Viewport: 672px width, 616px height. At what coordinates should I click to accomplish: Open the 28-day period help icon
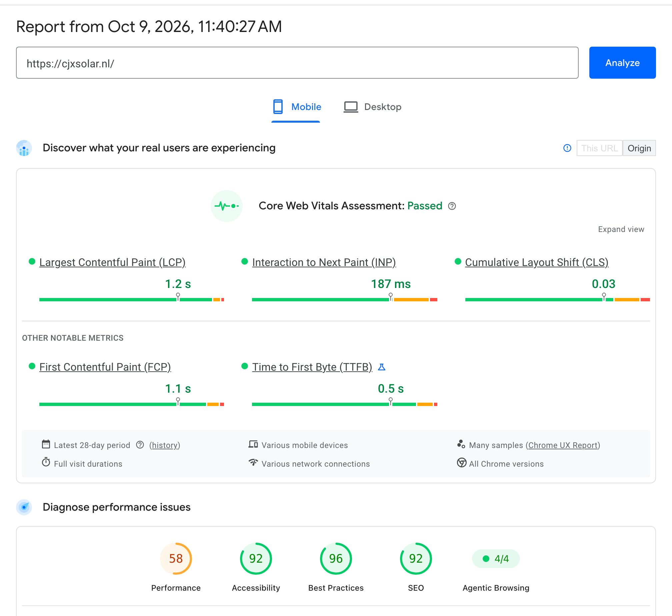pos(140,445)
